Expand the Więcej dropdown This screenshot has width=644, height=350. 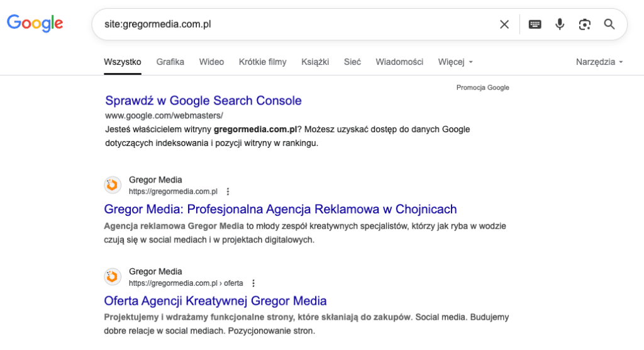point(455,62)
